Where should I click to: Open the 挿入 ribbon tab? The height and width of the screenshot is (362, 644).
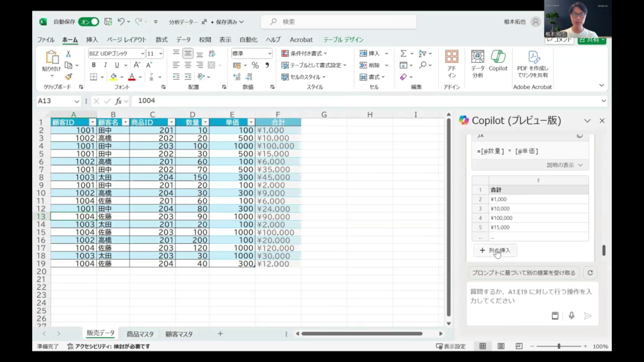(92, 40)
